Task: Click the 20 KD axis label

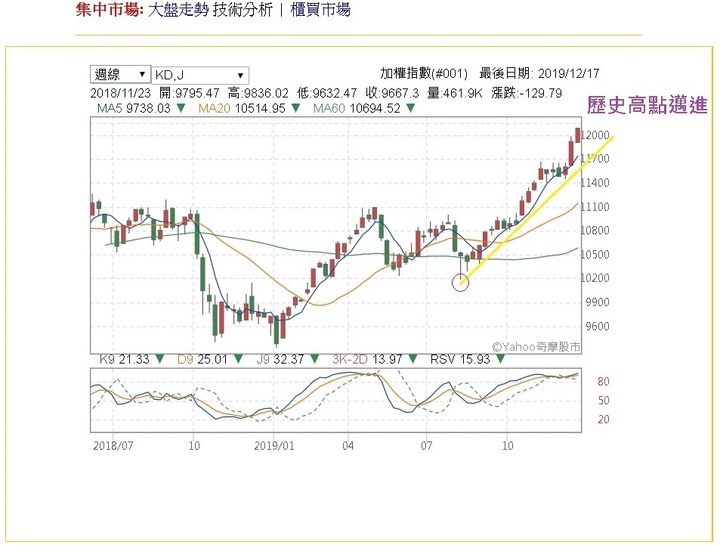Action: click(603, 419)
